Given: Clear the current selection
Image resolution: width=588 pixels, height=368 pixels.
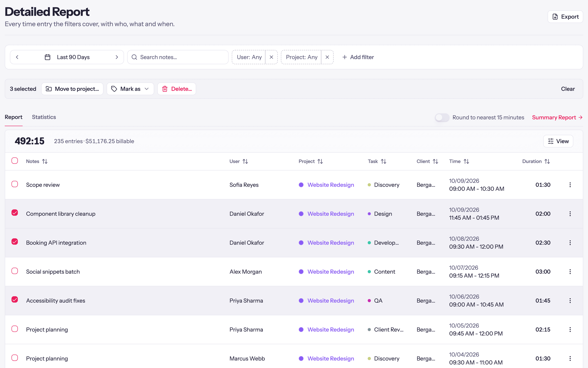Looking at the screenshot, I should pyautogui.click(x=568, y=89).
